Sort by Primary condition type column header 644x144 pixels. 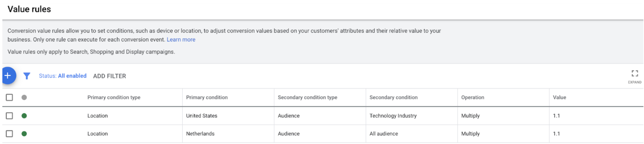pos(114,97)
